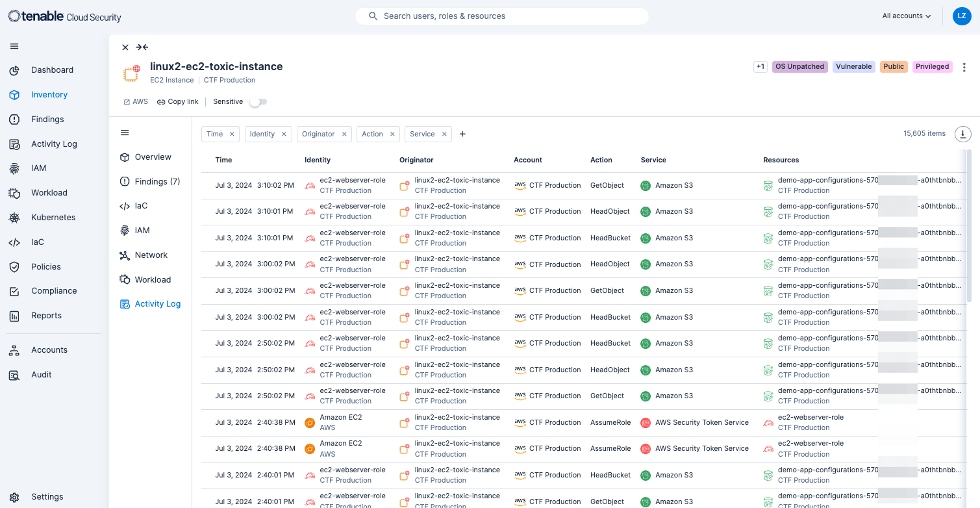Click the EC2 instance resource icon
Viewport: 980px width, 508px height.
click(x=132, y=73)
